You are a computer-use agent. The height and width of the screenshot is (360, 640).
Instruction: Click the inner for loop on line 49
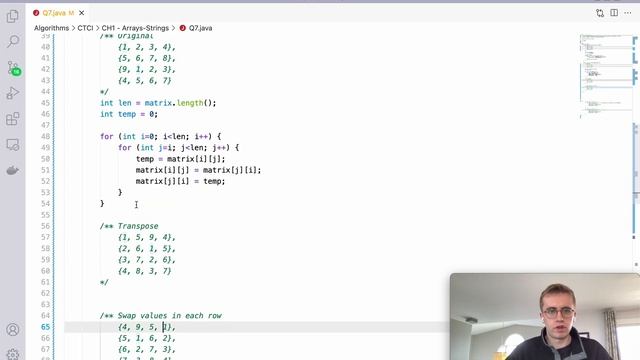tap(178, 148)
